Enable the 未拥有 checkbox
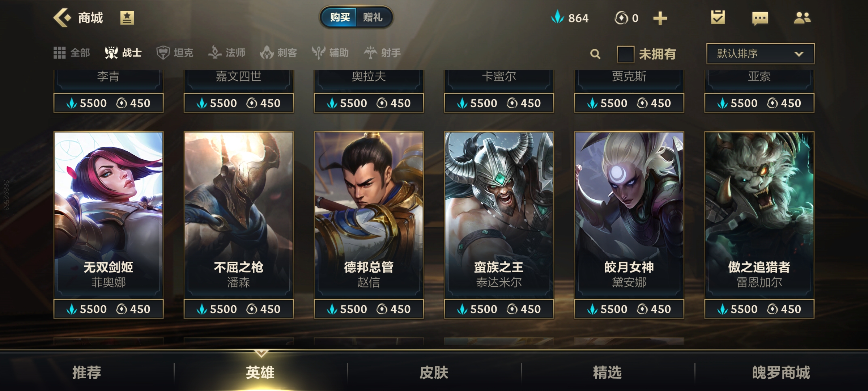The width and height of the screenshot is (868, 391). point(625,54)
